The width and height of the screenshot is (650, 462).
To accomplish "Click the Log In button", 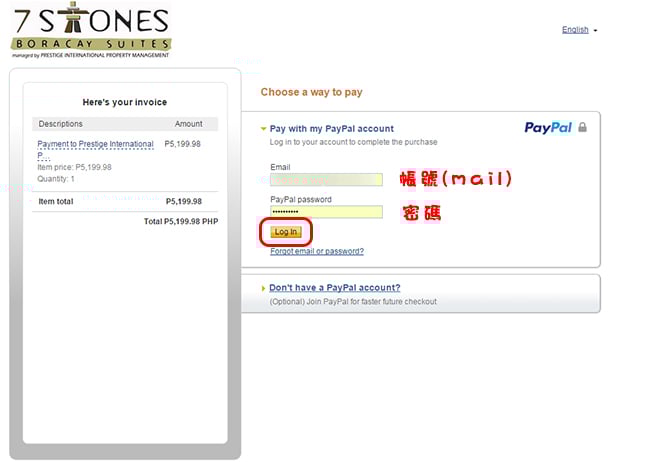I will click(x=286, y=232).
